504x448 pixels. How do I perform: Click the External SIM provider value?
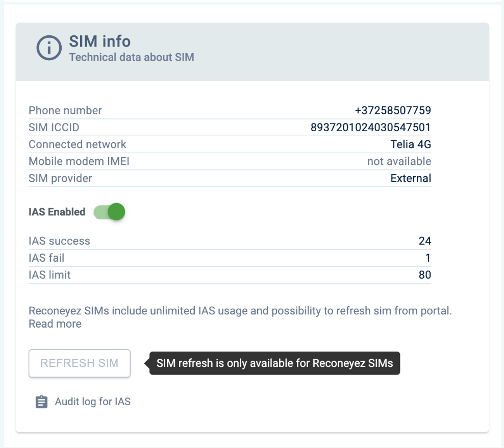tap(411, 178)
